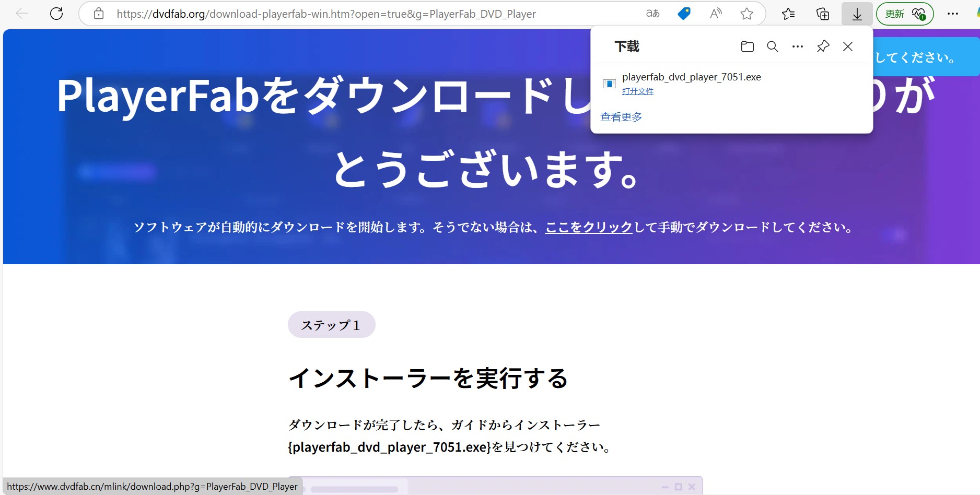The height and width of the screenshot is (495, 980).
Task: Open the blue shopping tag icon
Action: click(684, 14)
